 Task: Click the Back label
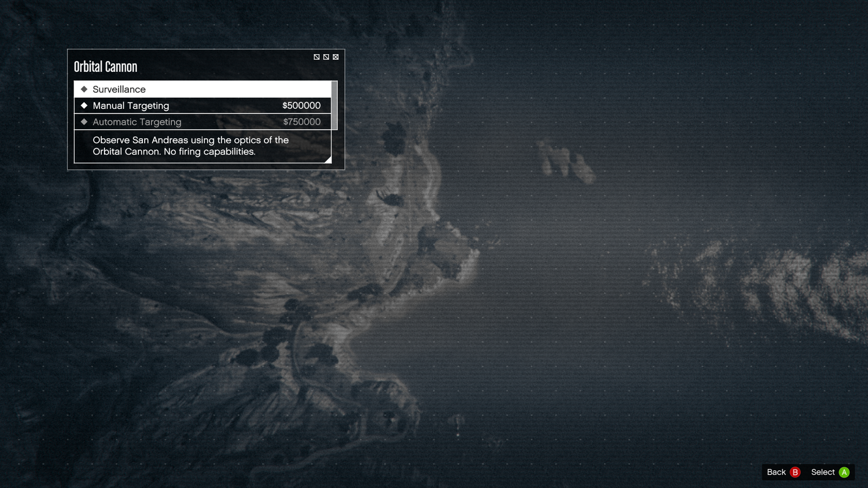[776, 472]
